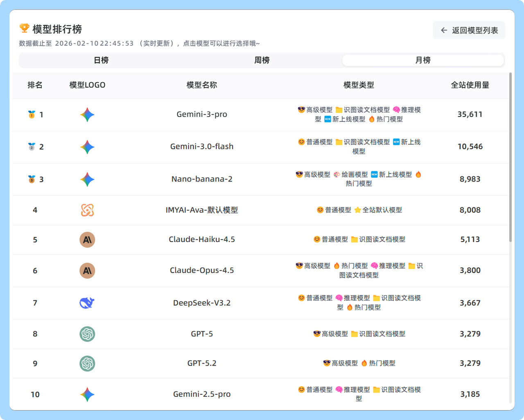This screenshot has width=524, height=420.
Task: Click the star icon beside 全站默认模型
Action: (x=357, y=210)
